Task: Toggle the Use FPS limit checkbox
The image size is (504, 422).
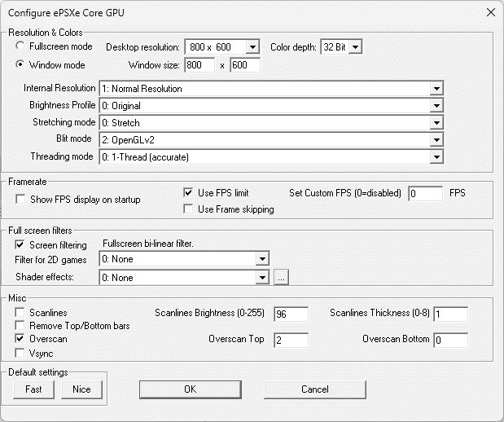Action: tap(188, 192)
